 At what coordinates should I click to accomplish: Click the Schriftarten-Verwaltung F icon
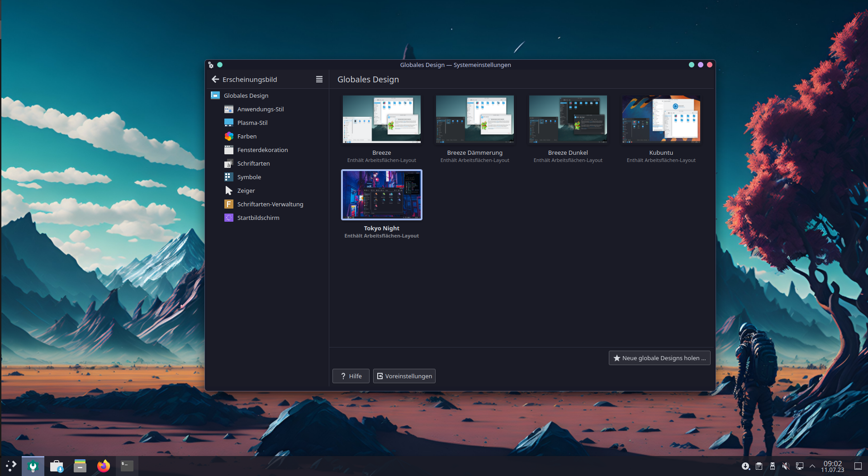coord(229,204)
